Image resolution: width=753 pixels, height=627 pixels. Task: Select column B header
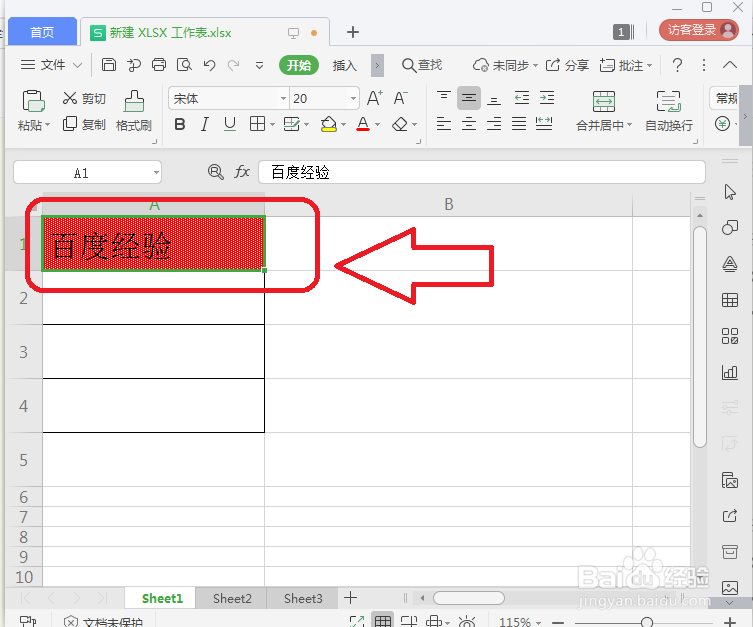[x=449, y=205]
